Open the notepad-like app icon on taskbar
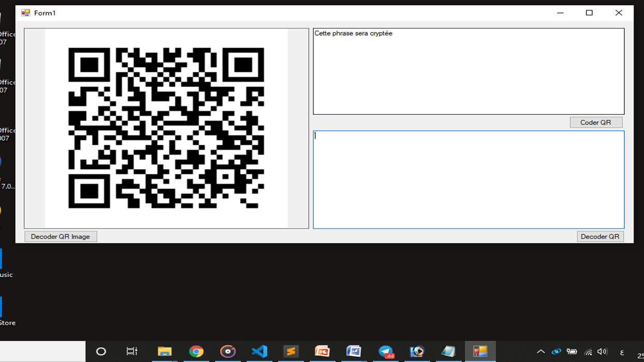 click(x=448, y=352)
